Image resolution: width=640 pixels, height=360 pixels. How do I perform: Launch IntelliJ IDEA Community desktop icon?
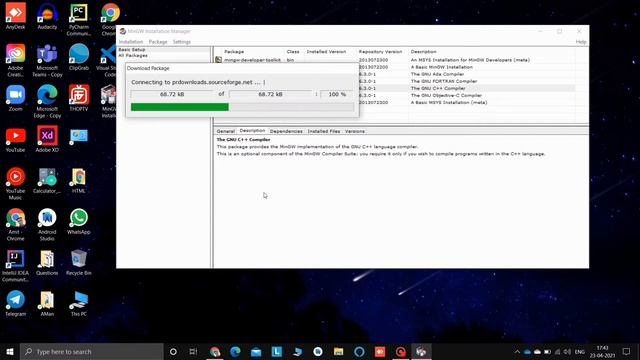[x=16, y=265]
